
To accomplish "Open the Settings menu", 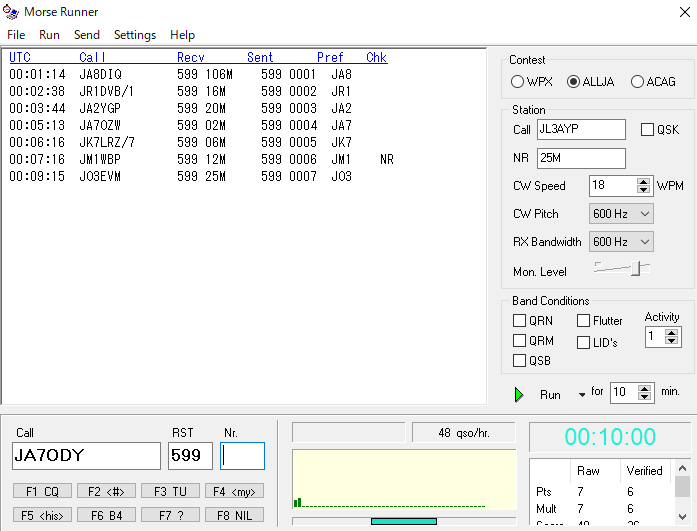I will (x=135, y=35).
